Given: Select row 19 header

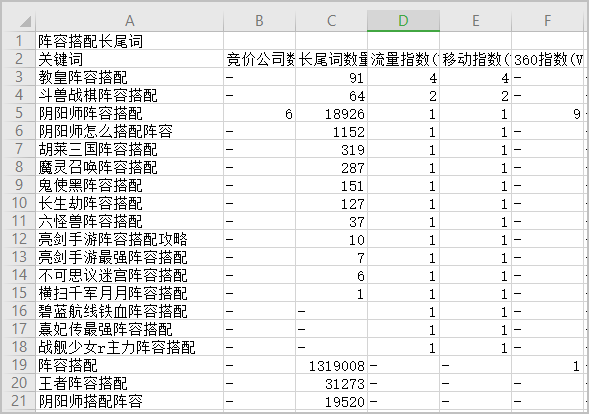Looking at the screenshot, I should 19,365.
